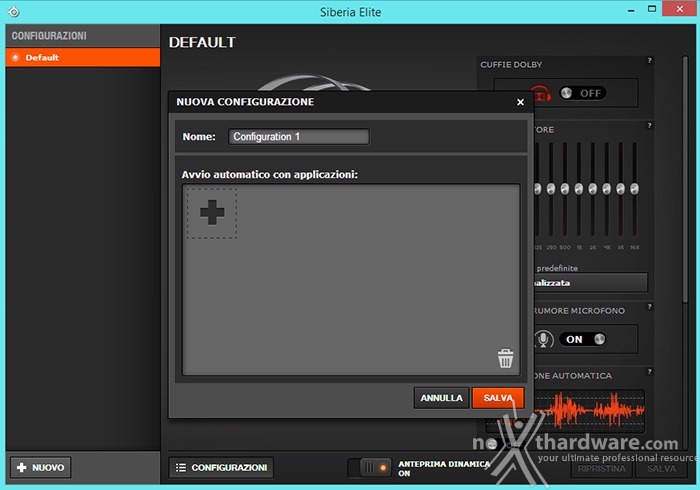
Task: Minimize the Siberia Elite window
Action: pyautogui.click(x=631, y=11)
